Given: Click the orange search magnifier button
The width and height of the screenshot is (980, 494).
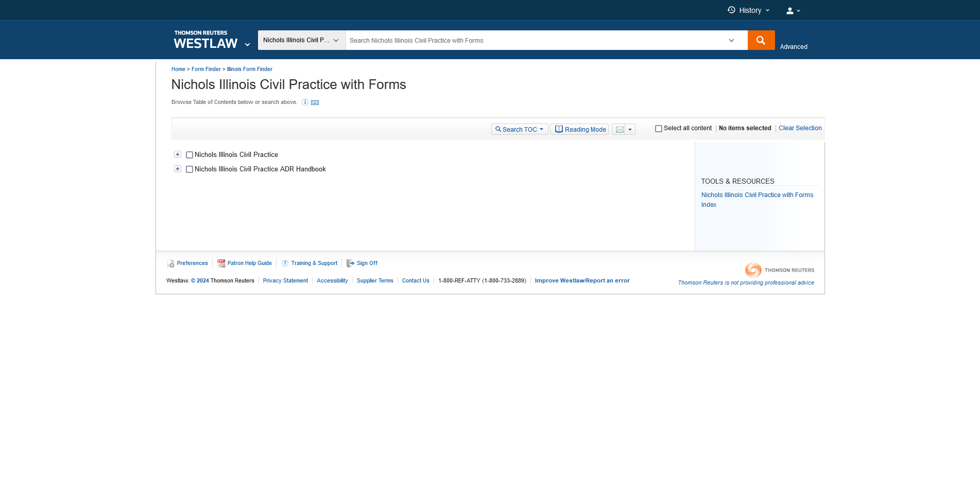Looking at the screenshot, I should pyautogui.click(x=761, y=40).
